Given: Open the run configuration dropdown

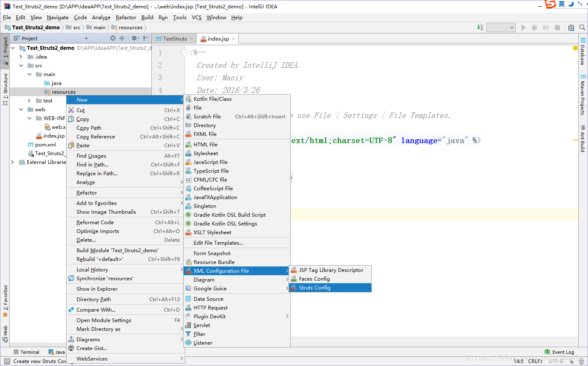Looking at the screenshot, I should pos(501,28).
